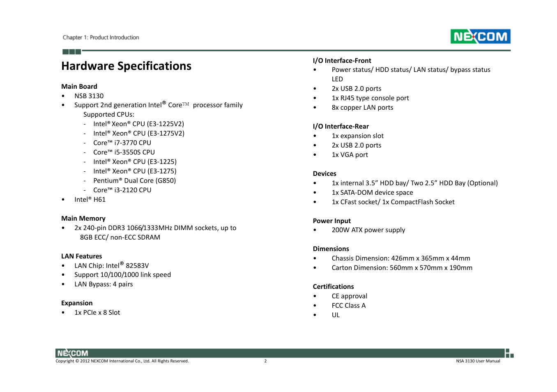Click Support 10/100/1000 link speed line
557x392 pixels.
pyautogui.click(x=122, y=275)
